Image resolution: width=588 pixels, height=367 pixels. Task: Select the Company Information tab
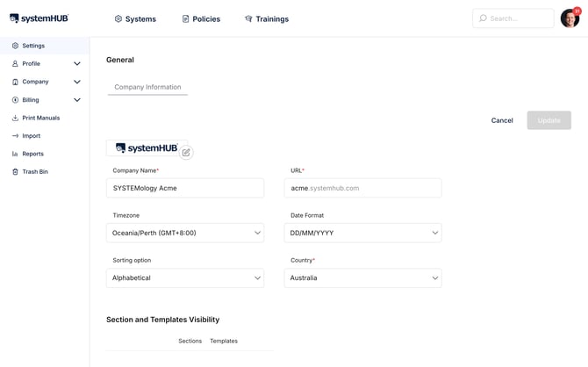coord(147,87)
